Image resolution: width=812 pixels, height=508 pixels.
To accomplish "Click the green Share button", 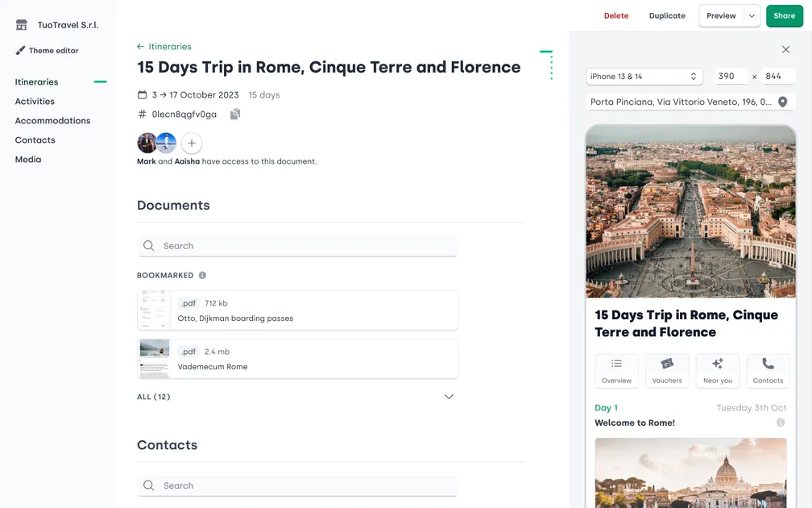I will pyautogui.click(x=784, y=15).
